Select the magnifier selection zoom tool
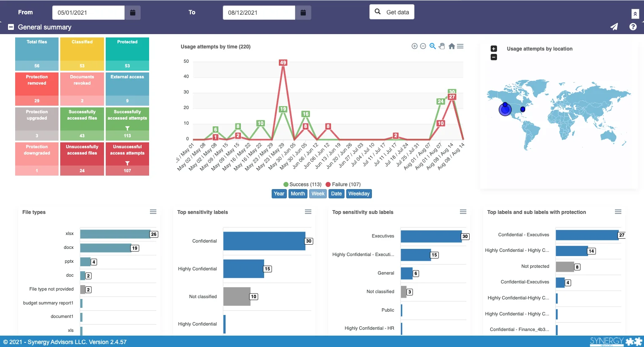 [433, 46]
